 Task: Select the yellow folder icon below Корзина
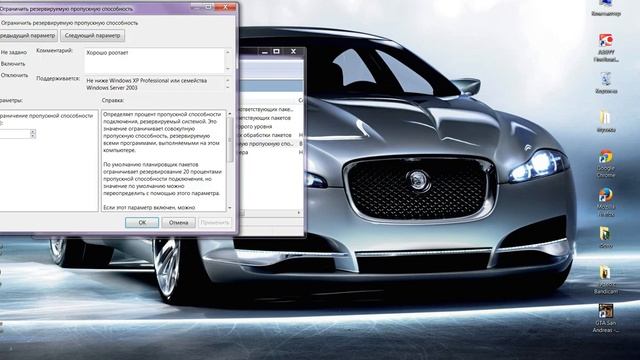point(606,121)
